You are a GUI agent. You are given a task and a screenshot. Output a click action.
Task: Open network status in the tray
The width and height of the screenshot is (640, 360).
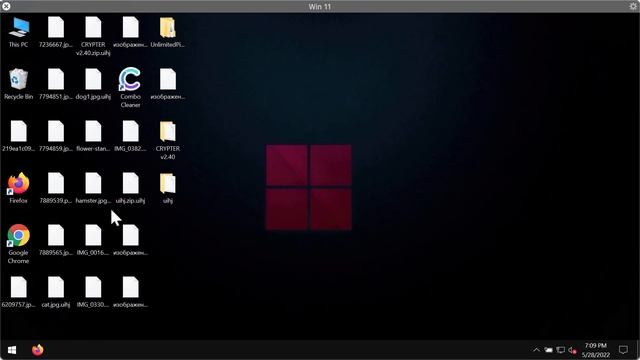pos(561,350)
